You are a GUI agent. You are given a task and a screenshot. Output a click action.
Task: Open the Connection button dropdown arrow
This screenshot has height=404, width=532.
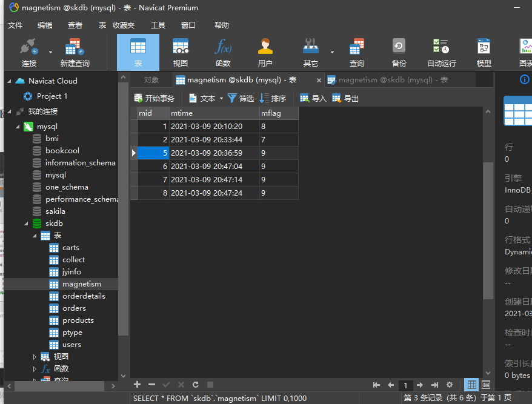pyautogui.click(x=50, y=52)
